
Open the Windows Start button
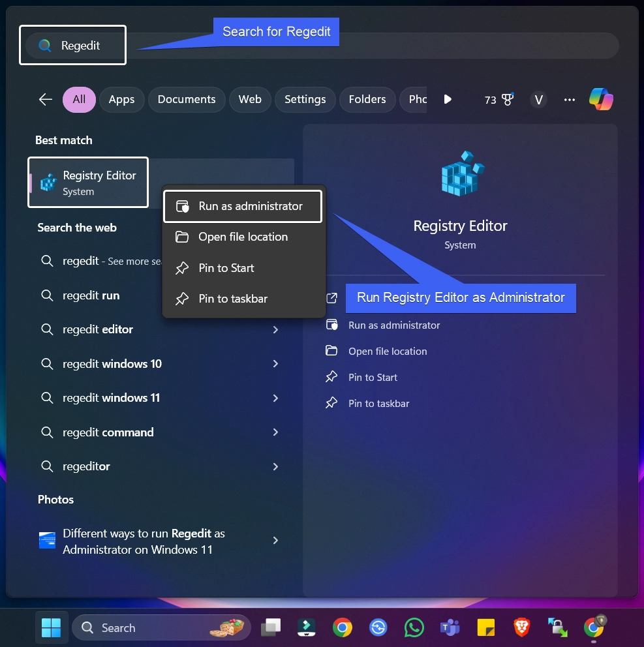(51, 627)
